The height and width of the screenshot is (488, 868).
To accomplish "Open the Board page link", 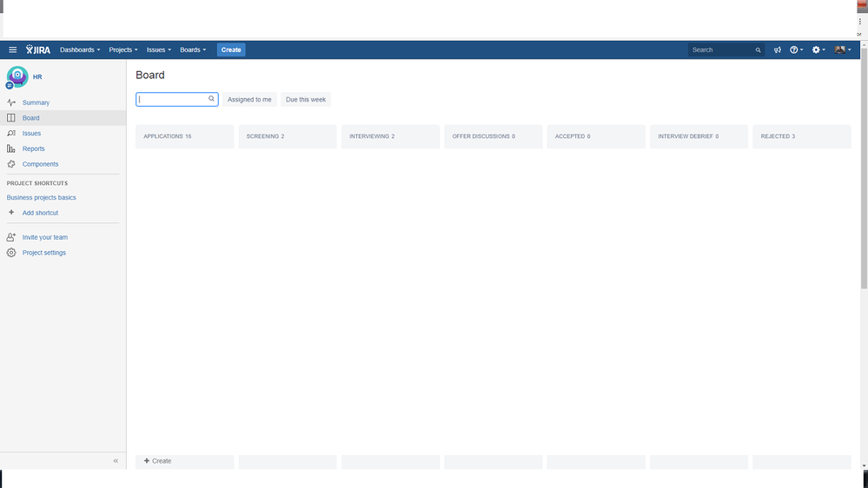I will [31, 118].
